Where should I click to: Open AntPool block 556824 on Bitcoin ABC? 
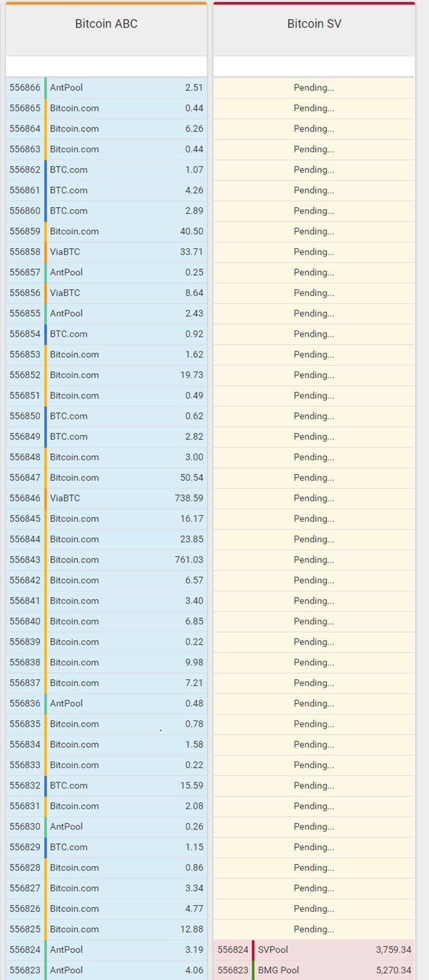coord(106,950)
